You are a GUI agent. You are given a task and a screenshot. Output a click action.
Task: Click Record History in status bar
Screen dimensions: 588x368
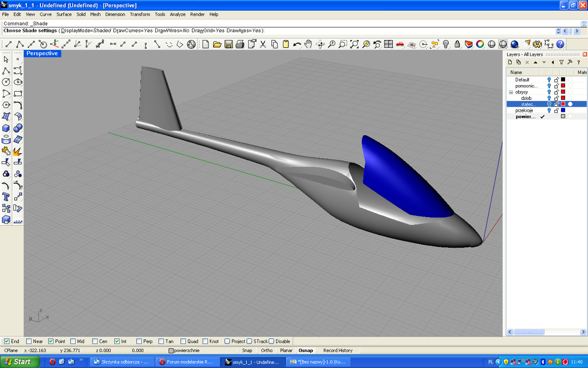(338, 351)
